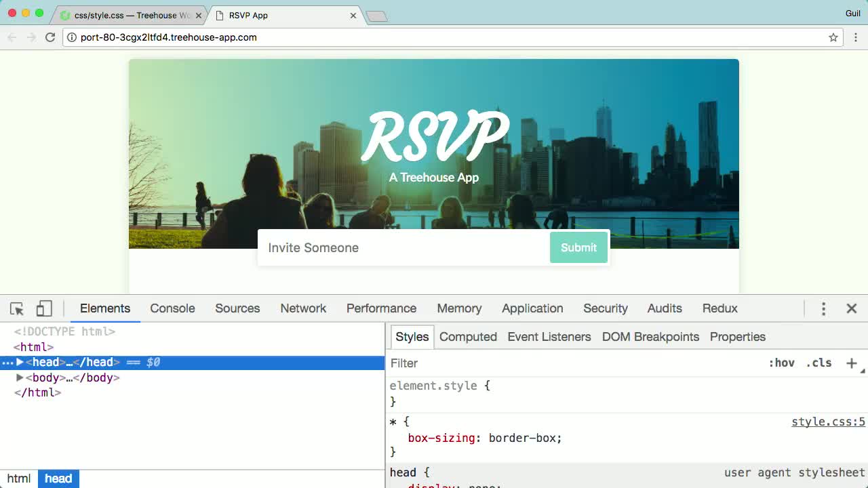The width and height of the screenshot is (868, 488).
Task: Close the DevTools panel with the X
Action: pos(852,308)
